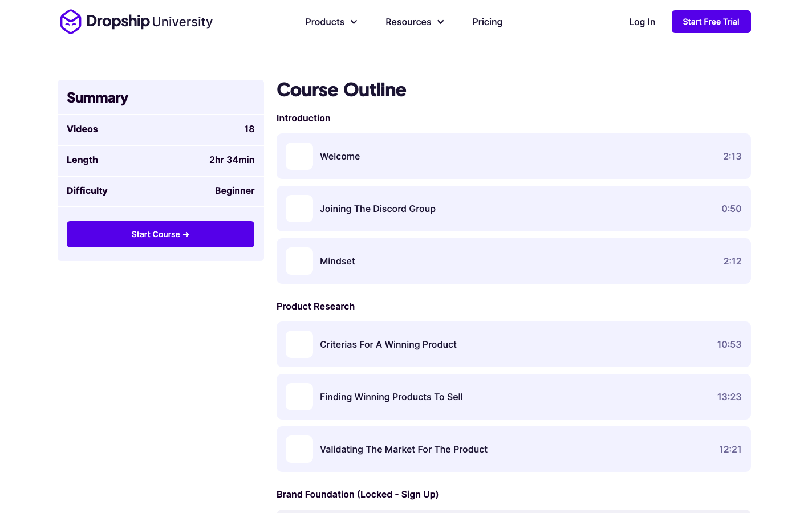Click the Summary panel heading
Image resolution: width=812 pixels, height=513 pixels.
[x=98, y=98]
